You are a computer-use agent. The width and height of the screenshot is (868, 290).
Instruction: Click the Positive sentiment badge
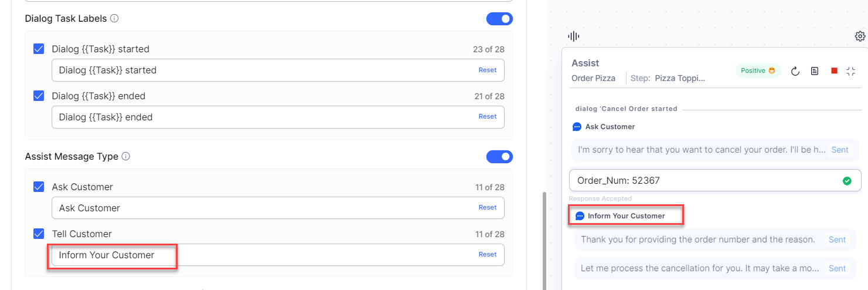[758, 70]
